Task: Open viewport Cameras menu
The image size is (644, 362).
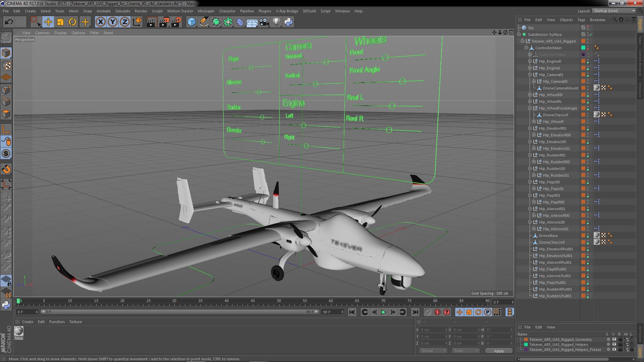Action: pyautogui.click(x=42, y=33)
